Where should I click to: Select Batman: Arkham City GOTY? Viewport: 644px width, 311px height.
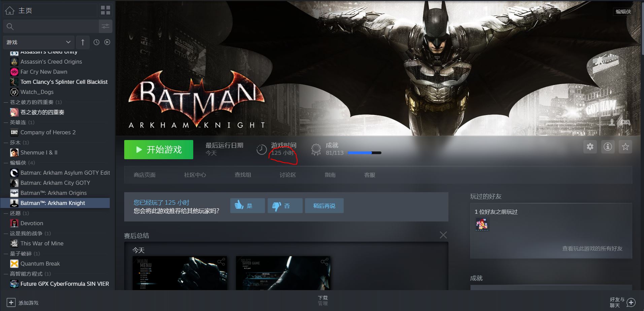point(55,183)
